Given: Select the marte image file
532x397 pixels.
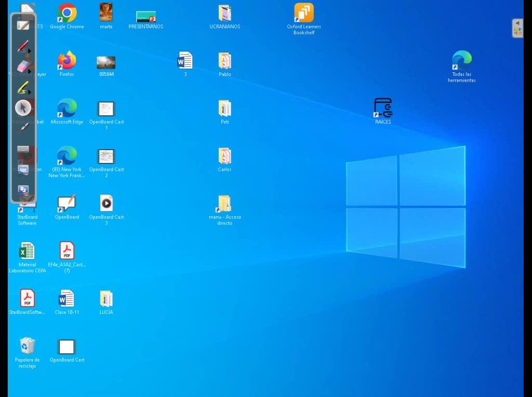Looking at the screenshot, I should [106, 16].
